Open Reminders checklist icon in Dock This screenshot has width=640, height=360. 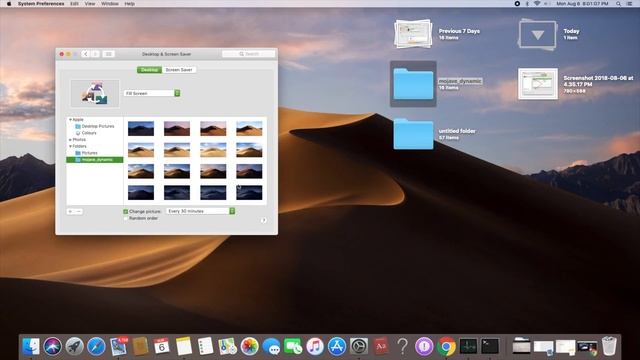tap(205, 346)
